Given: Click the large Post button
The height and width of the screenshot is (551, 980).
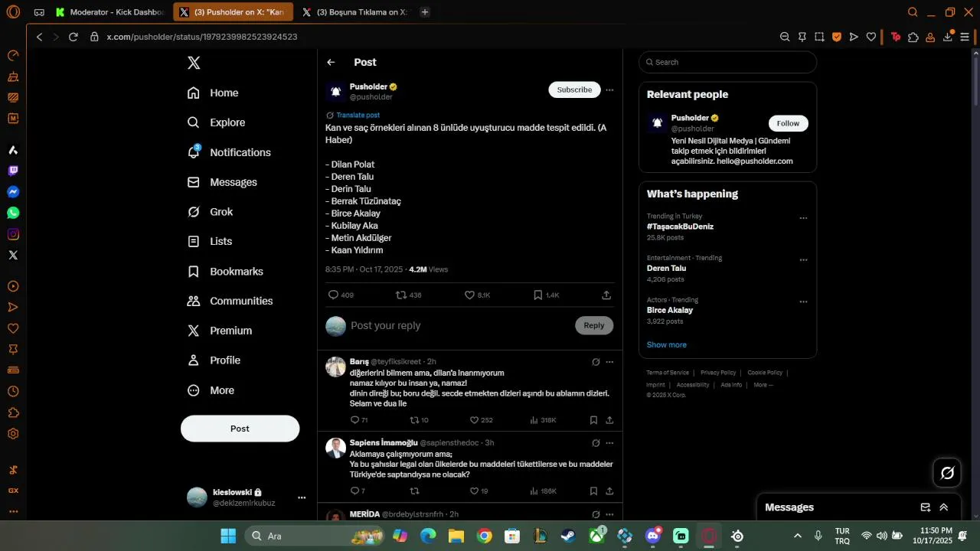Looking at the screenshot, I should point(240,429).
